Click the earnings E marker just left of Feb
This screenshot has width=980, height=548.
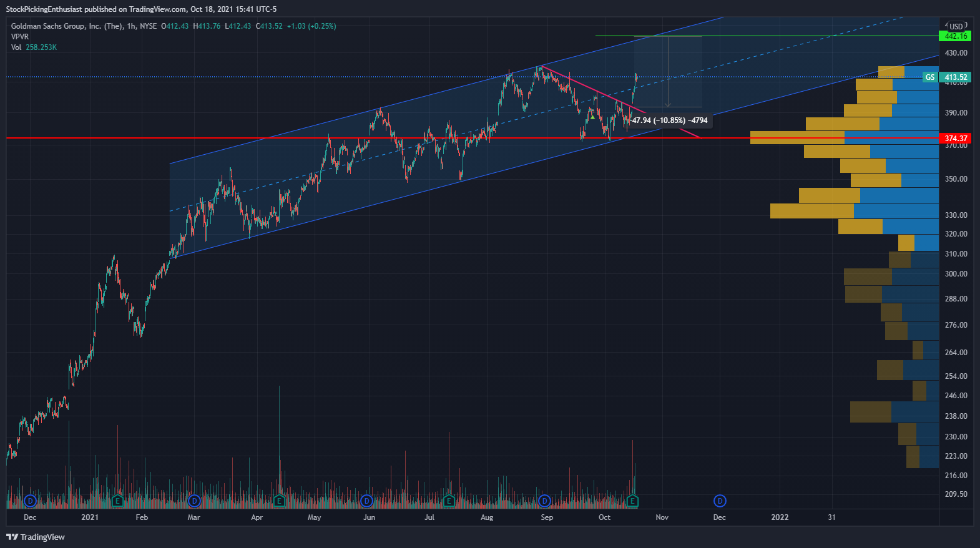pos(117,501)
